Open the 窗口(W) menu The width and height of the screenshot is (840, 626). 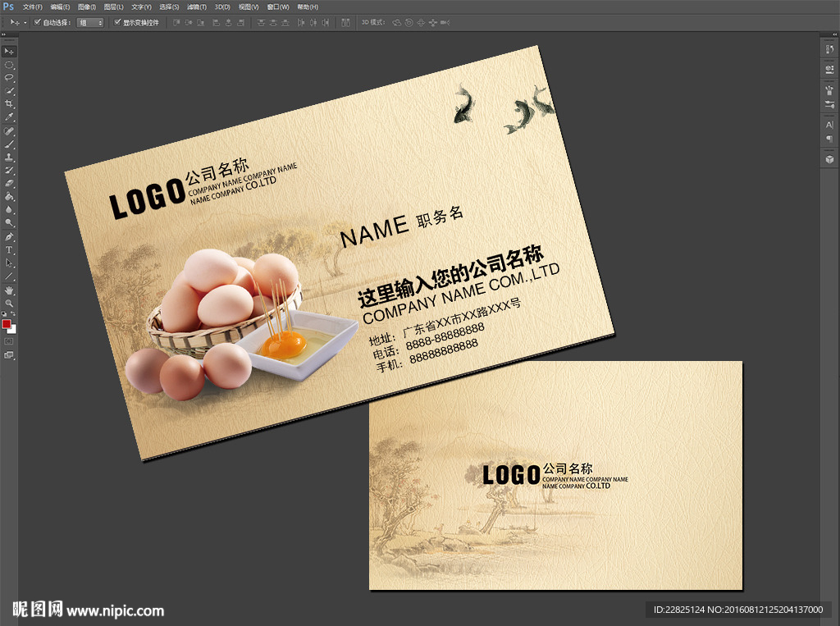tap(278, 7)
